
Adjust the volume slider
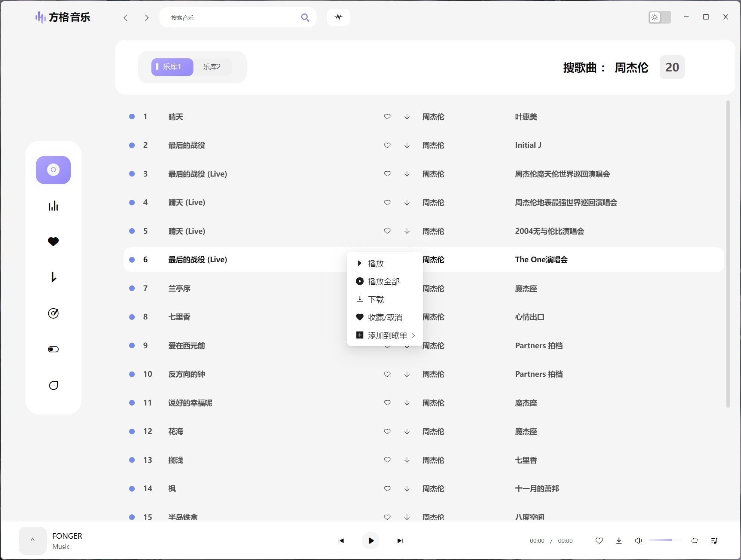pyautogui.click(x=665, y=540)
